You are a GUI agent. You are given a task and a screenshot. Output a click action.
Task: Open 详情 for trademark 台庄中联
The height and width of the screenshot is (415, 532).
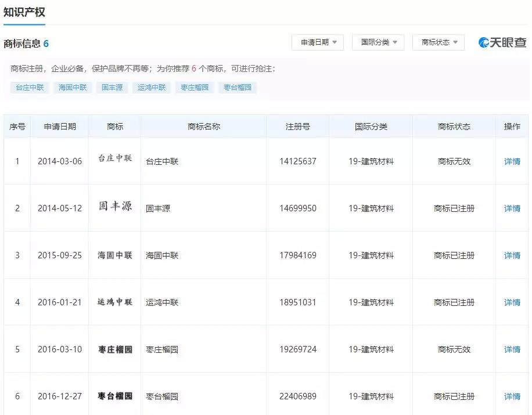pos(512,161)
